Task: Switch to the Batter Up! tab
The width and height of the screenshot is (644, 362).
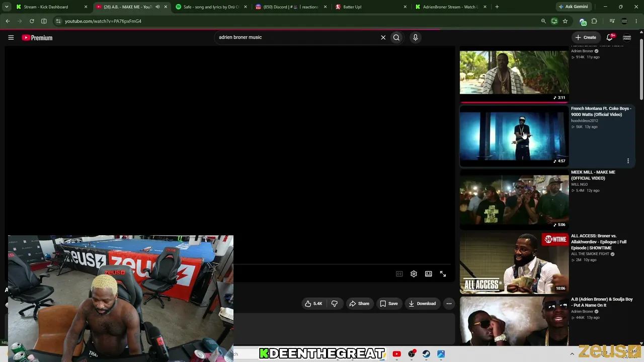Action: pos(371,7)
